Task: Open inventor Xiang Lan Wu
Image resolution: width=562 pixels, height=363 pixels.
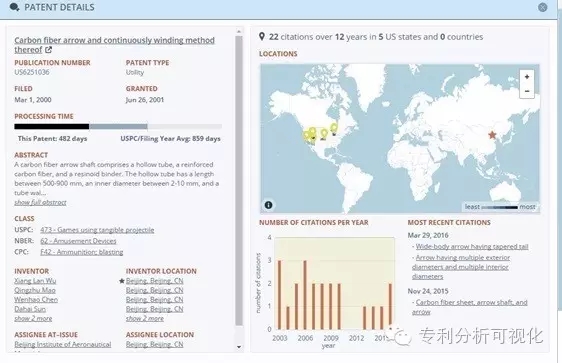Action: point(35,281)
